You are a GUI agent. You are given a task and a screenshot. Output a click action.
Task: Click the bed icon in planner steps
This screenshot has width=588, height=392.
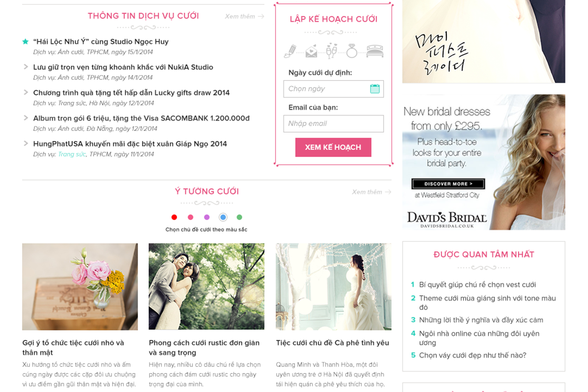tap(375, 51)
